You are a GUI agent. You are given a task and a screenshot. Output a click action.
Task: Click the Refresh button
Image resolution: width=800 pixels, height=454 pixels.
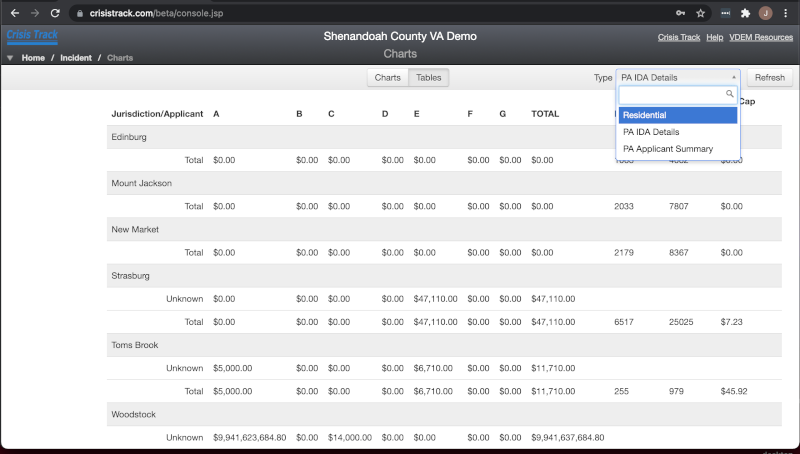[x=770, y=78]
